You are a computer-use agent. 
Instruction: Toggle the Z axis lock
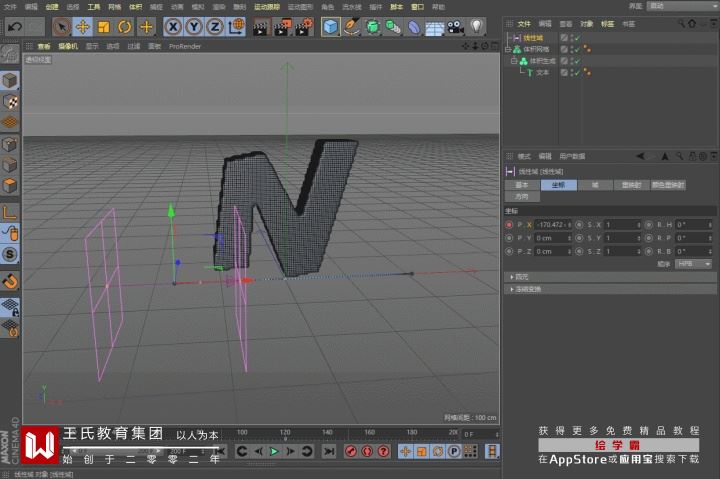(x=214, y=27)
